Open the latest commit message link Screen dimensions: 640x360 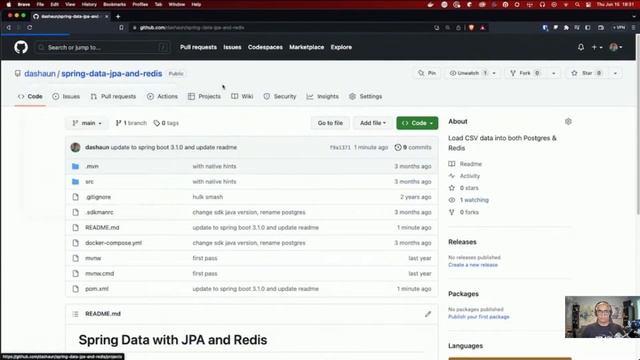(174, 147)
